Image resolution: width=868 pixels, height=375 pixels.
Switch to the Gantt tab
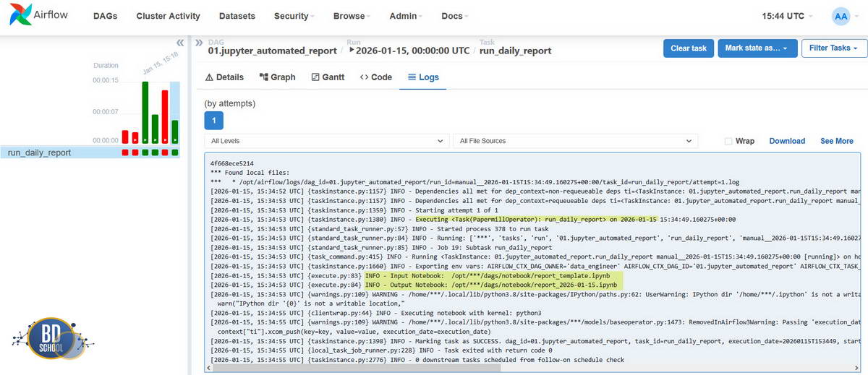point(328,77)
